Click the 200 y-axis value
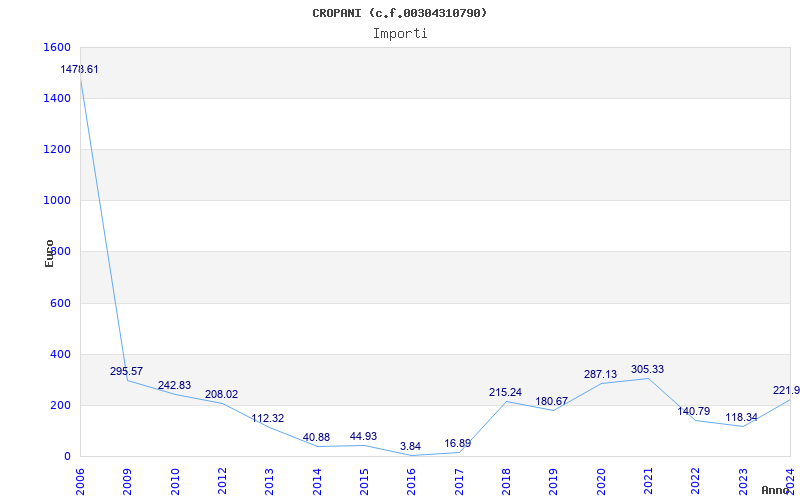This screenshot has height=500, width=800. pyautogui.click(x=60, y=406)
